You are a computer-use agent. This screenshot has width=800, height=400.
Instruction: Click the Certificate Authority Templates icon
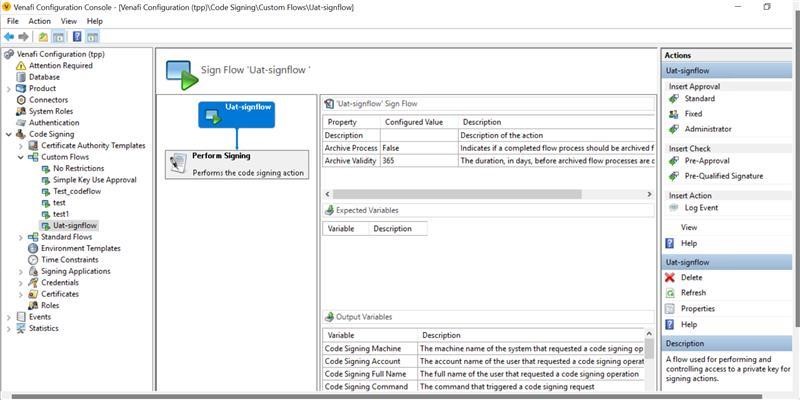pos(33,145)
